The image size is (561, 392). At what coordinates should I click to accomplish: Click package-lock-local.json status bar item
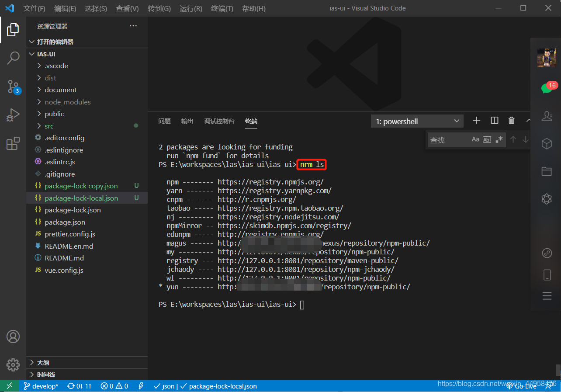[x=218, y=386]
